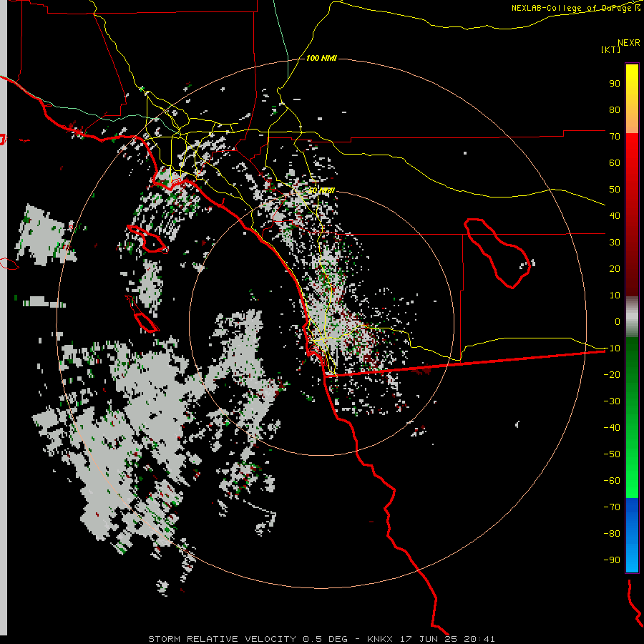The width and height of the screenshot is (644, 644).
Task: Click the 17 JUN 25 date text
Action: click(x=429, y=639)
